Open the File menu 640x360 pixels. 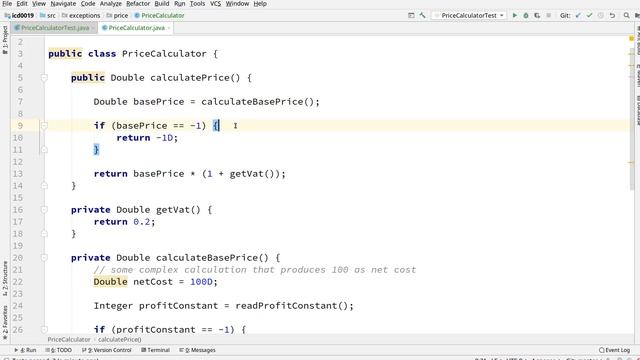point(7,4)
